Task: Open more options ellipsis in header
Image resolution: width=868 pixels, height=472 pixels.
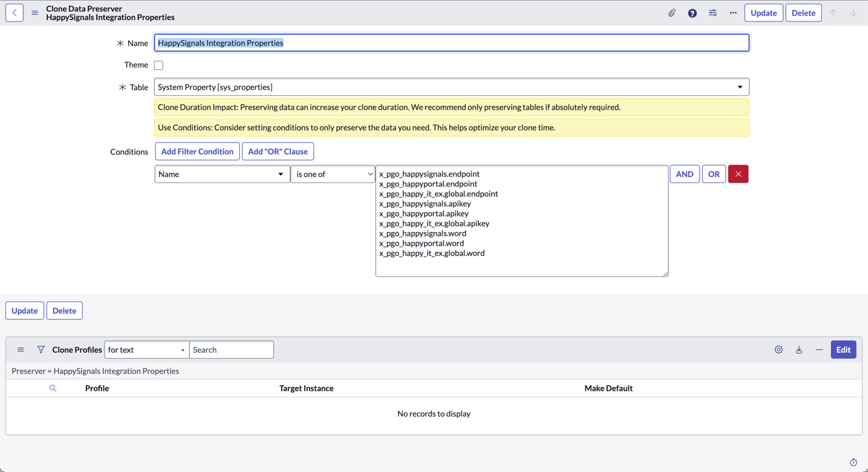Action: [x=733, y=13]
